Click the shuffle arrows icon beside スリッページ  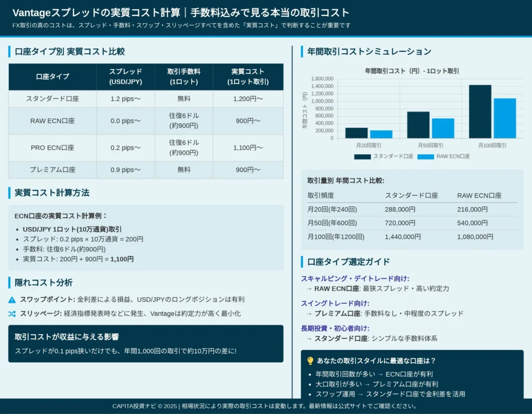[12, 314]
